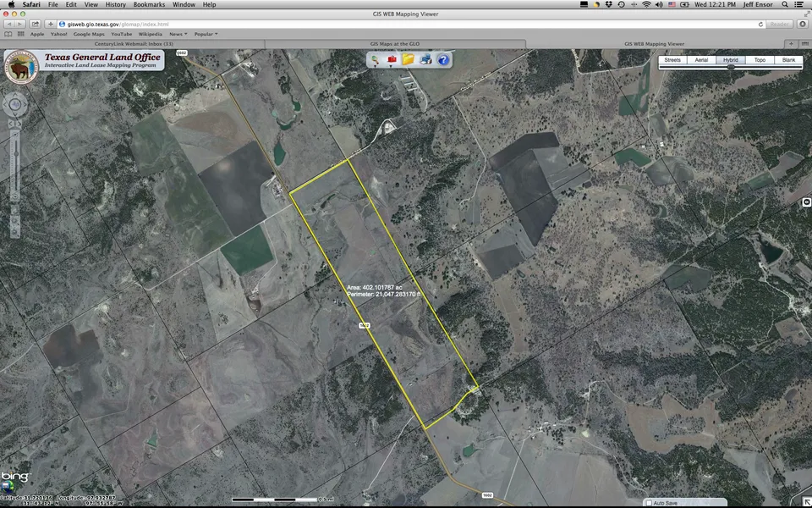Click the yellow folder icon in toolbar

pyautogui.click(x=409, y=59)
